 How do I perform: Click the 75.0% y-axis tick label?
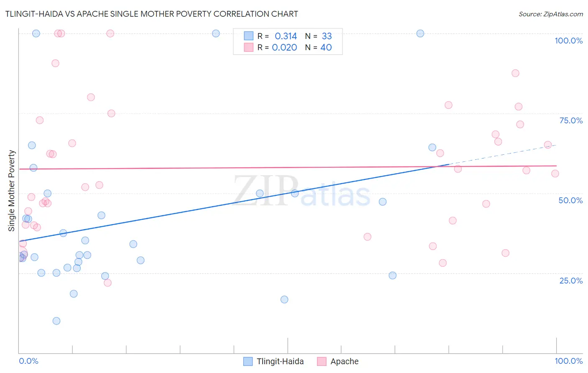(571, 120)
